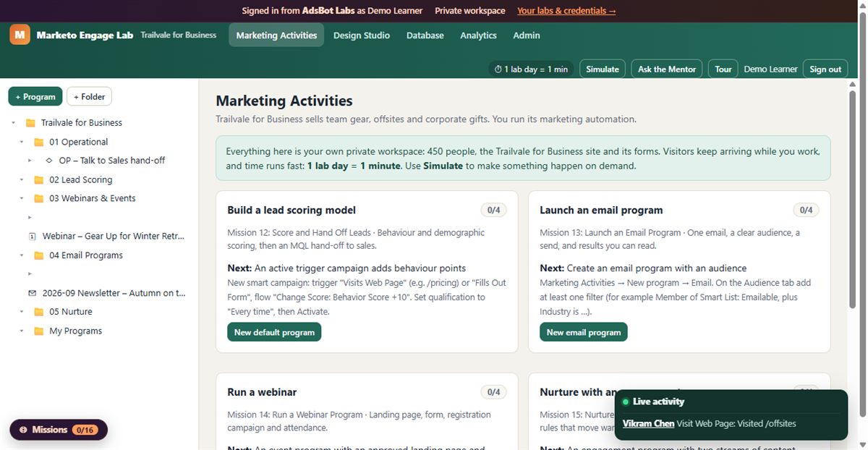The height and width of the screenshot is (450, 868).
Task: Select the 2026-09 Newsletter – Autumn program
Action: click(114, 293)
